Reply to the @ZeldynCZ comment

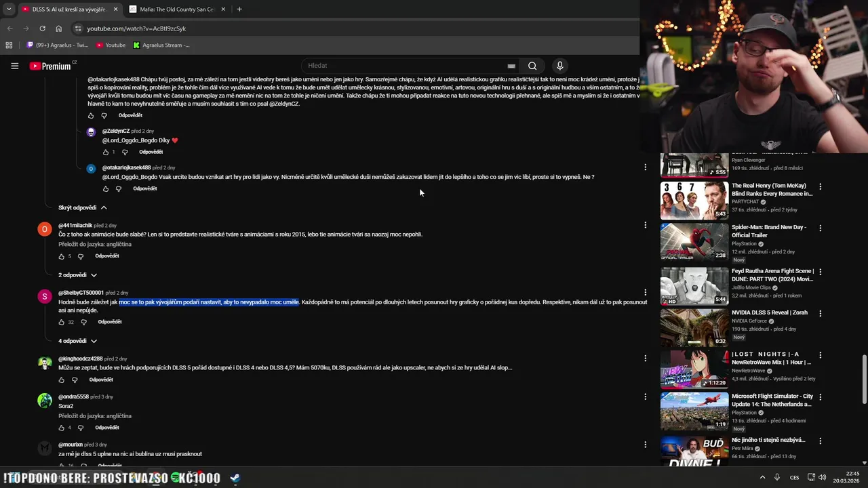point(151,152)
